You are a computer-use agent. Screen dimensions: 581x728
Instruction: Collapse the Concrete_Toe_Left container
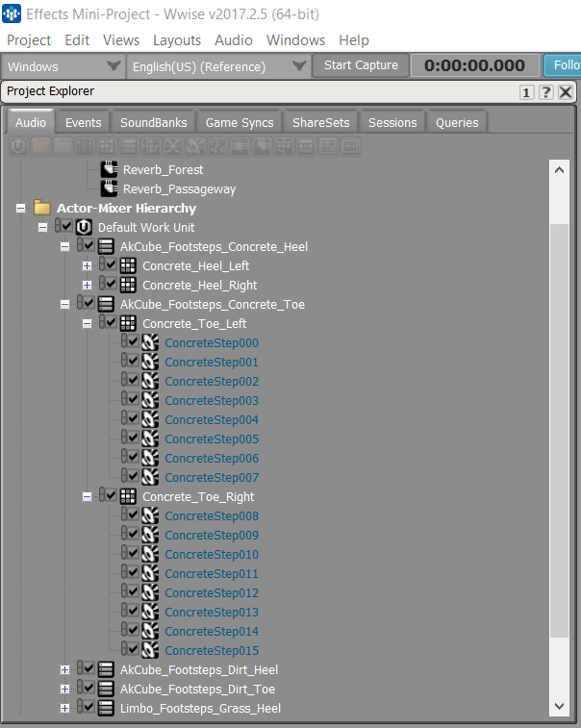coord(87,323)
